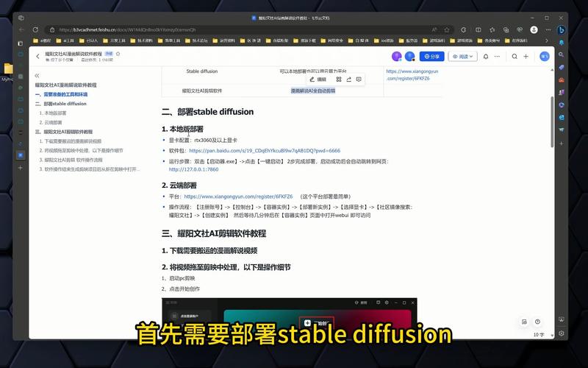Image resolution: width=588 pixels, height=368 pixels.
Task: Click the MyPro folder icon on desktop
Action: [8, 71]
